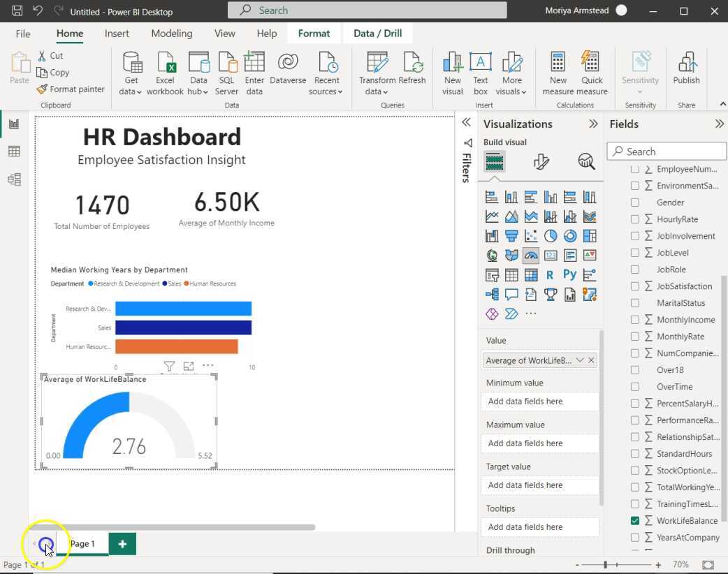This screenshot has width=728, height=574.
Task: Open the Average of WorkLifeBalance value dropdown
Action: tap(581, 360)
